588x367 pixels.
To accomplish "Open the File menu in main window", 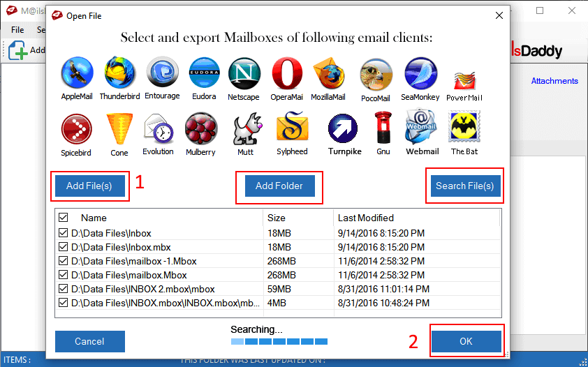I will pyautogui.click(x=17, y=29).
